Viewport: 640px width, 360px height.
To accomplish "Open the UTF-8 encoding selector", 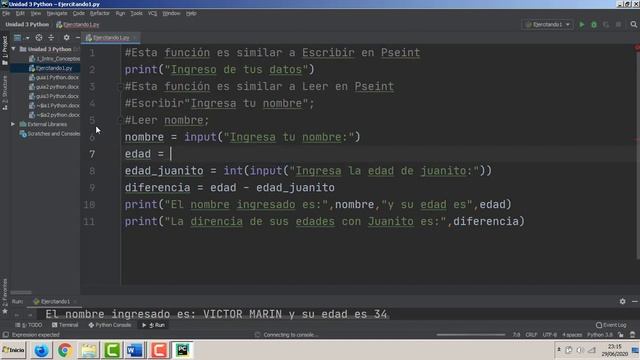I will [549, 335].
